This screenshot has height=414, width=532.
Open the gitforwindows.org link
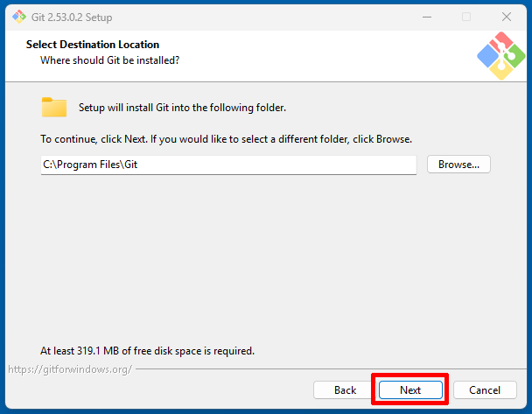70,369
